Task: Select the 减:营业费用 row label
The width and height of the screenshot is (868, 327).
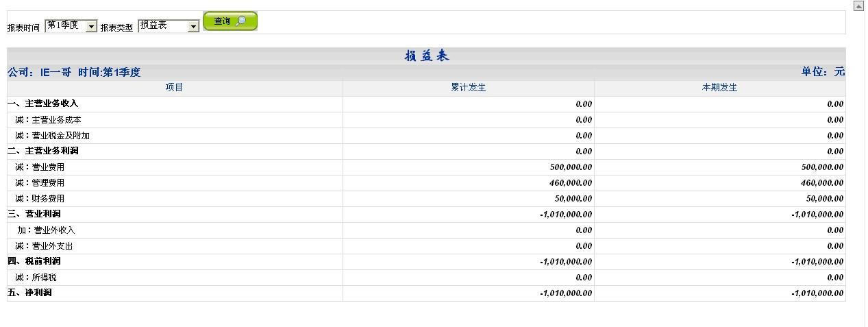Action: pos(40,167)
